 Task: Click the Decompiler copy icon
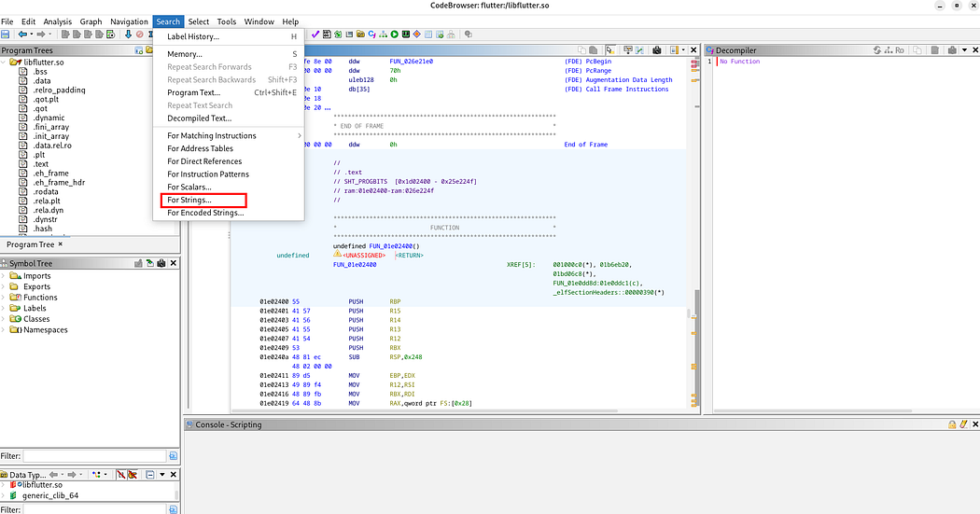917,50
